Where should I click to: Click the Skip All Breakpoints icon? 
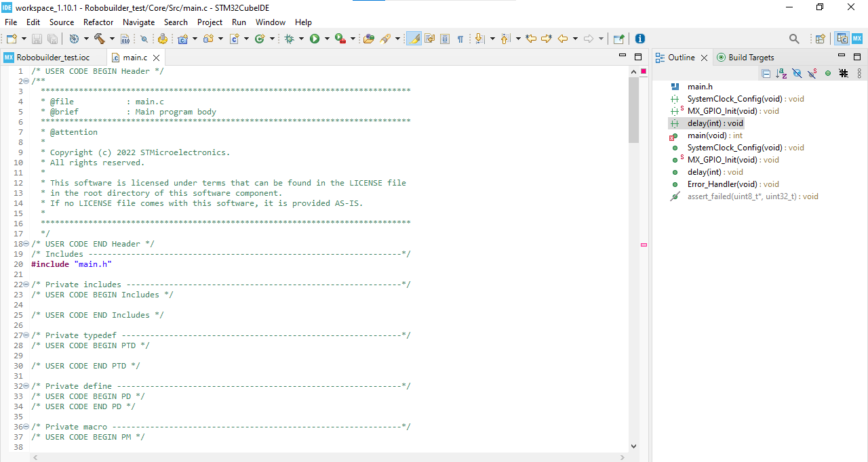click(x=144, y=39)
